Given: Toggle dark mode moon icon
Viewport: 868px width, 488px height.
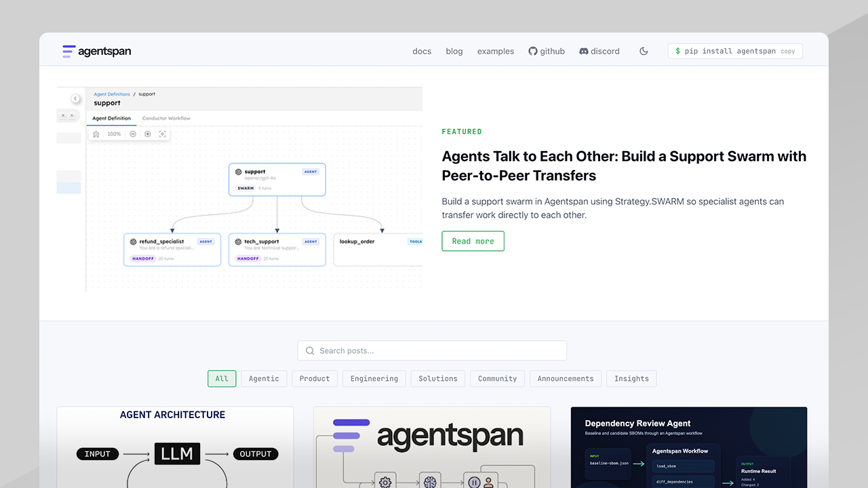Looking at the screenshot, I should click(644, 51).
